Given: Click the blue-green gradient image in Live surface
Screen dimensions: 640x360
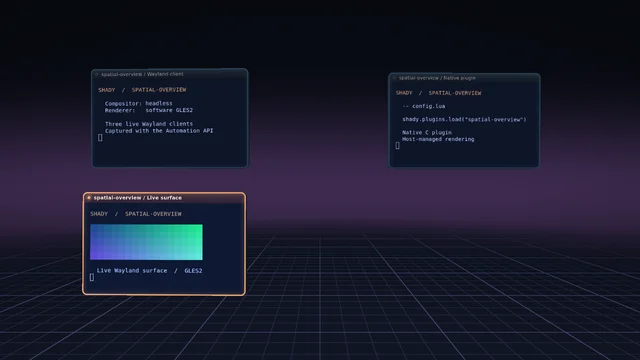Looking at the screenshot, I should click(146, 242).
